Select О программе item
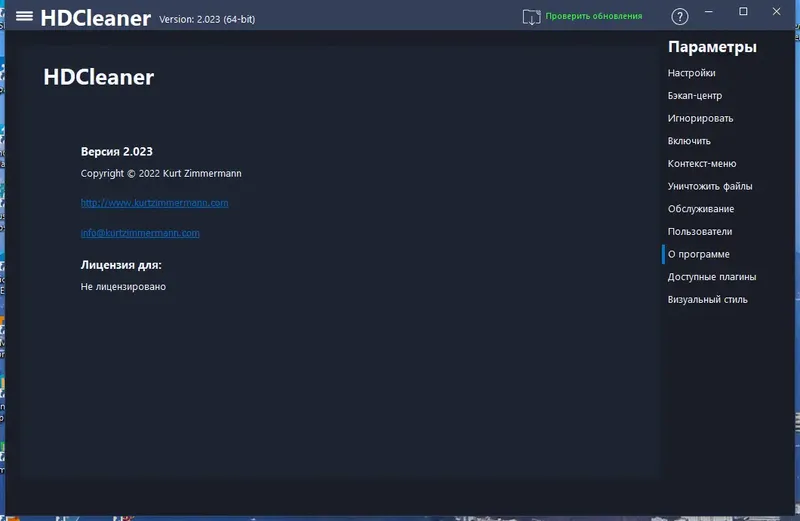The height and width of the screenshot is (521, 800). pyautogui.click(x=698, y=254)
